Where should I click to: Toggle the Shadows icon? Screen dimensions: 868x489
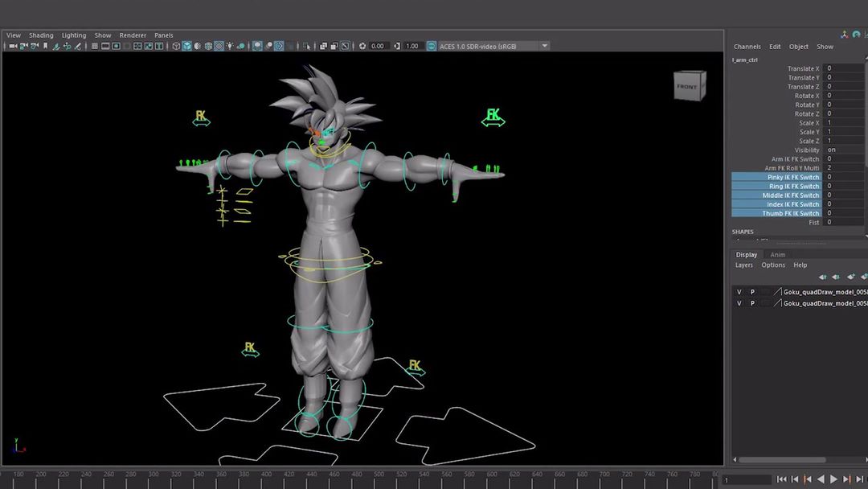click(241, 46)
